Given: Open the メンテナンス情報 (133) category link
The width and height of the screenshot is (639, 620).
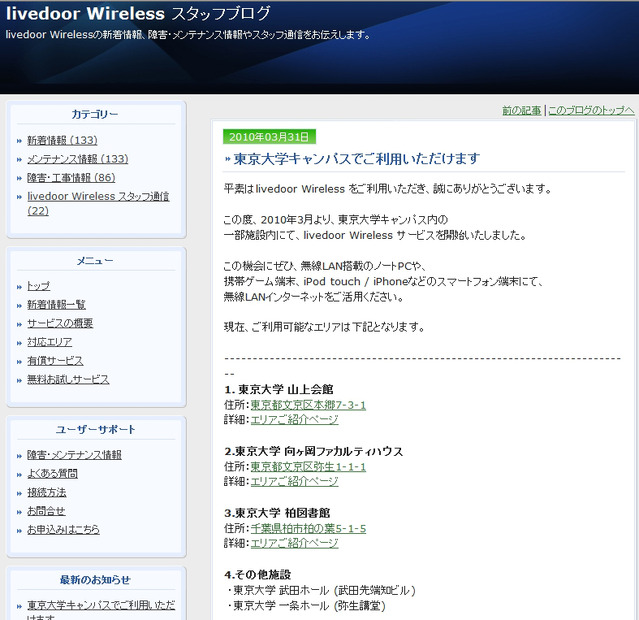Looking at the screenshot, I should pyautogui.click(x=78, y=159).
